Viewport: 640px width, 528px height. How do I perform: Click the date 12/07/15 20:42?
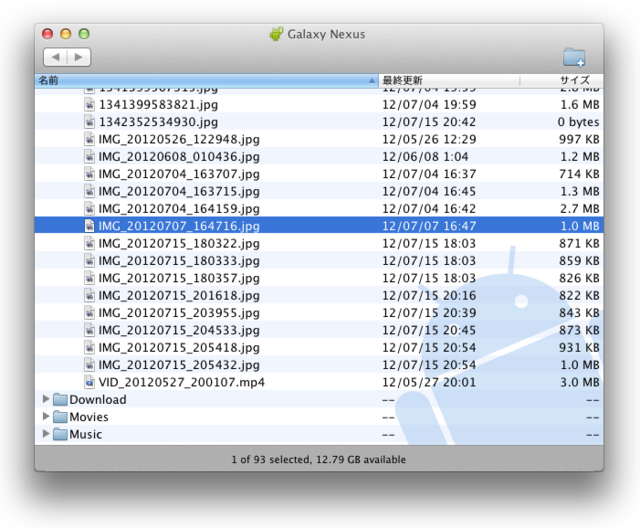tap(429, 122)
